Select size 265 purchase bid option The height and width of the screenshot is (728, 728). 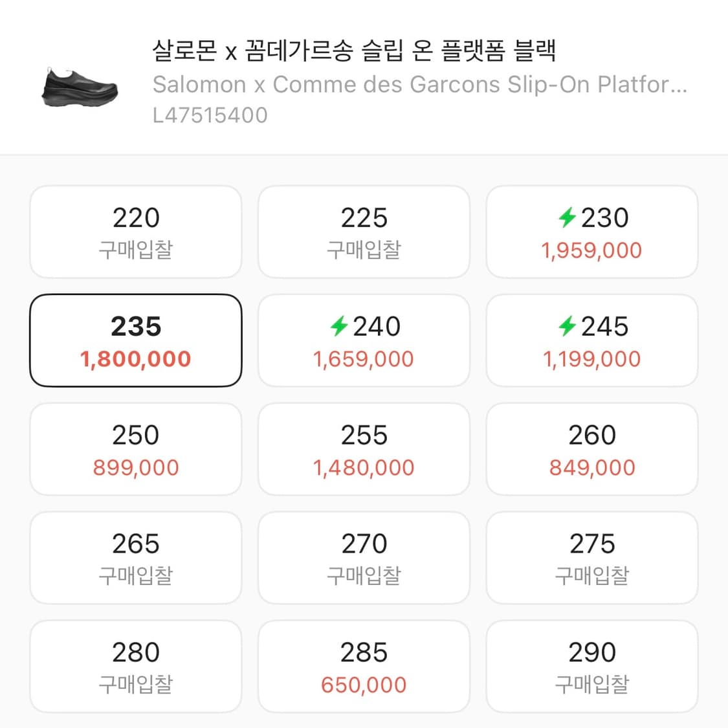135,557
